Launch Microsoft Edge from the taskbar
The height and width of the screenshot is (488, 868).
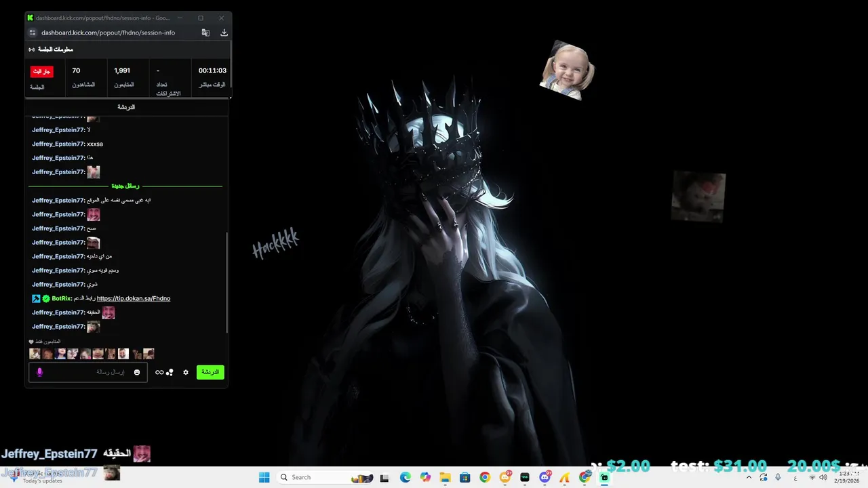click(x=405, y=477)
